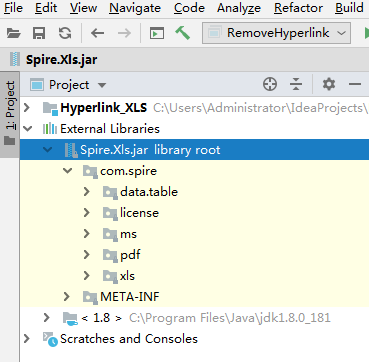Navigate back with the left arrow
The height and width of the screenshot is (362, 369).
tap(97, 33)
